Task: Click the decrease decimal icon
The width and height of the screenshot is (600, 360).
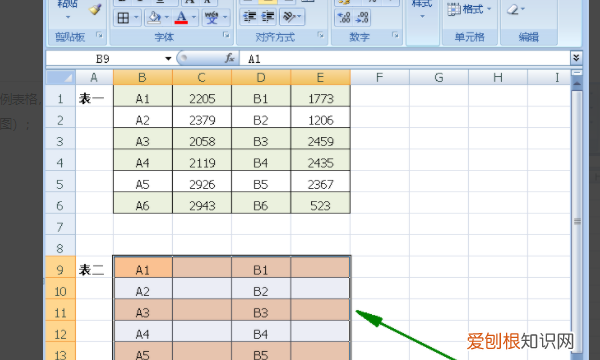Action: [x=362, y=18]
